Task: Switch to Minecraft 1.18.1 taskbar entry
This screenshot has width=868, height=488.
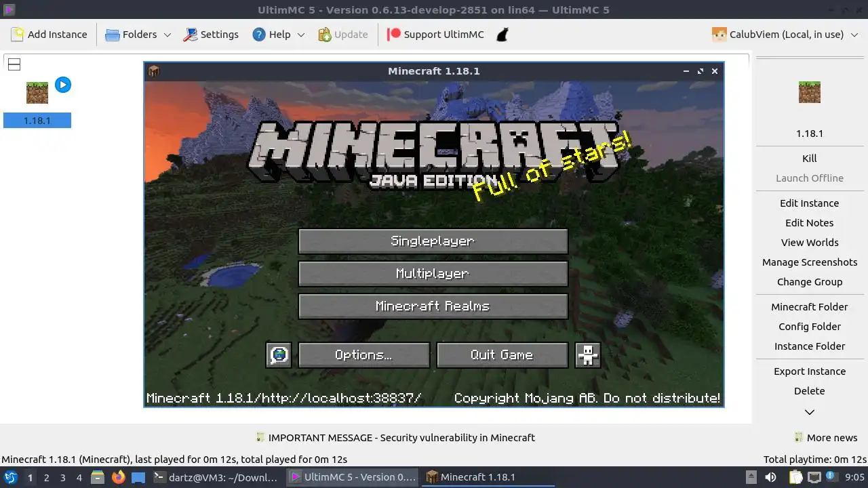Action: pyautogui.click(x=488, y=477)
